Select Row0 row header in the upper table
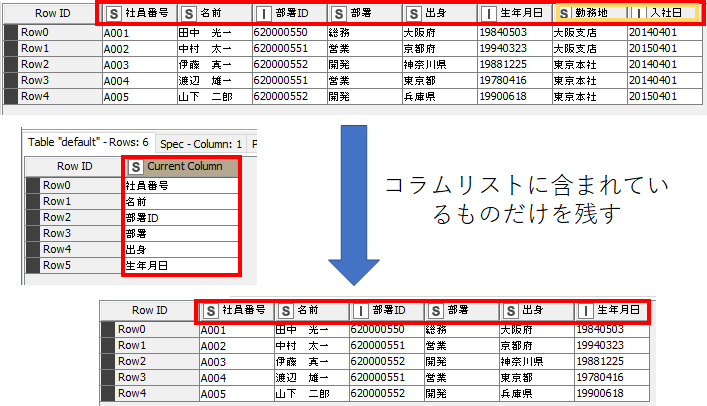 coord(53,32)
